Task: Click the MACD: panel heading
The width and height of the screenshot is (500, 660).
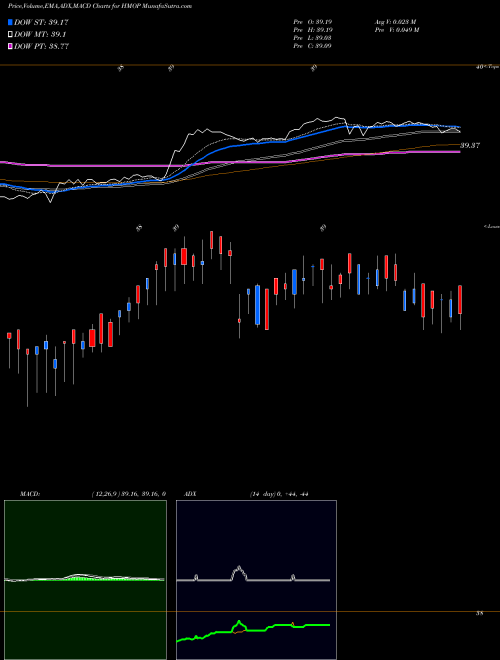Action: [30, 494]
